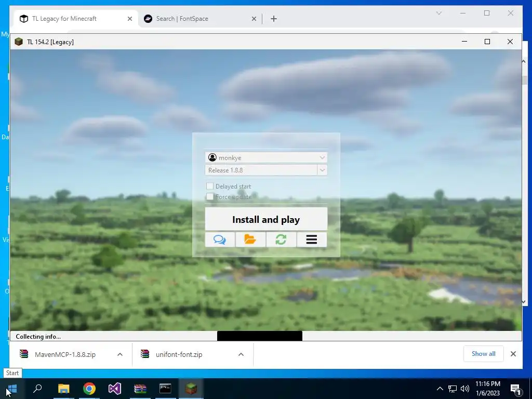Open the unifont-font.zip download
Viewport: 532px width, 399px height.
click(x=179, y=354)
